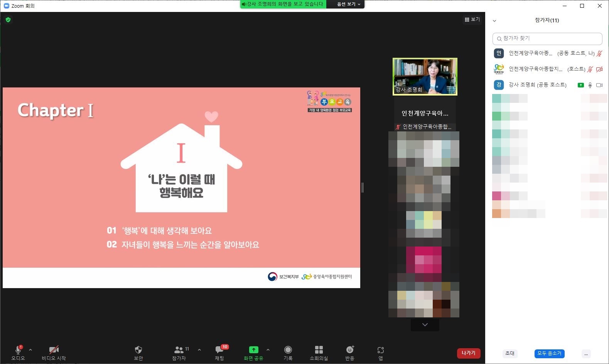609x364 pixels.
Task: Click the blue 모두 음소거 button
Action: click(549, 353)
